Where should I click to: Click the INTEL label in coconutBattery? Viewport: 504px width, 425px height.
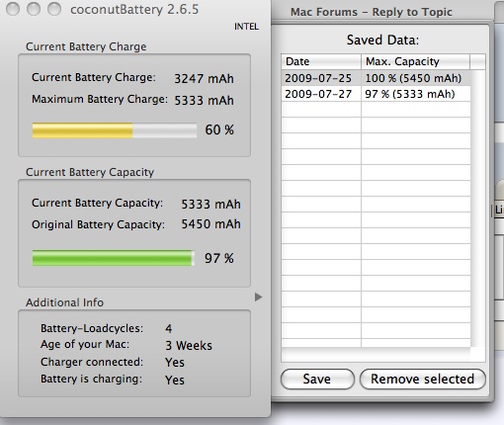coord(246,27)
